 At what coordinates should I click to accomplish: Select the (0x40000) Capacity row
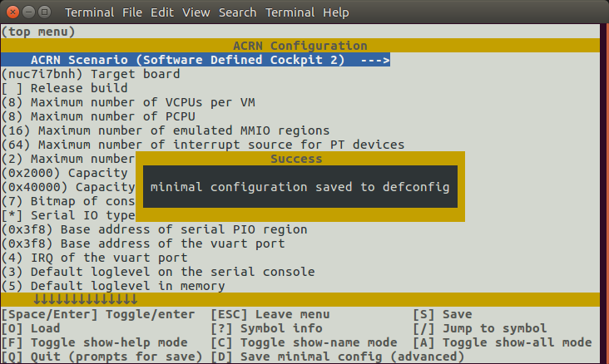[x=68, y=187]
